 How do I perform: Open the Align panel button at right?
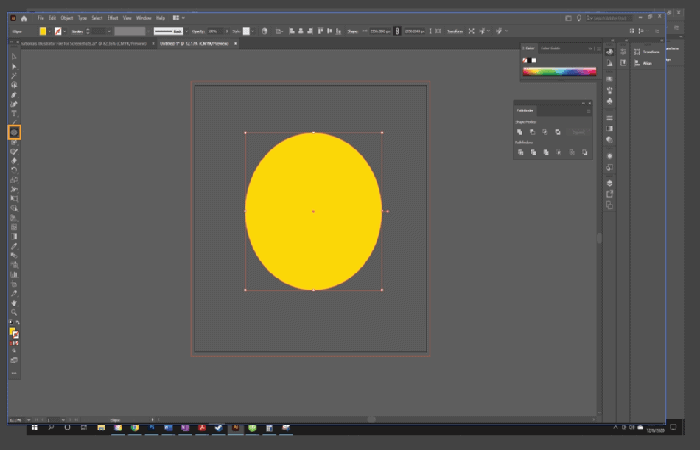pyautogui.click(x=643, y=63)
